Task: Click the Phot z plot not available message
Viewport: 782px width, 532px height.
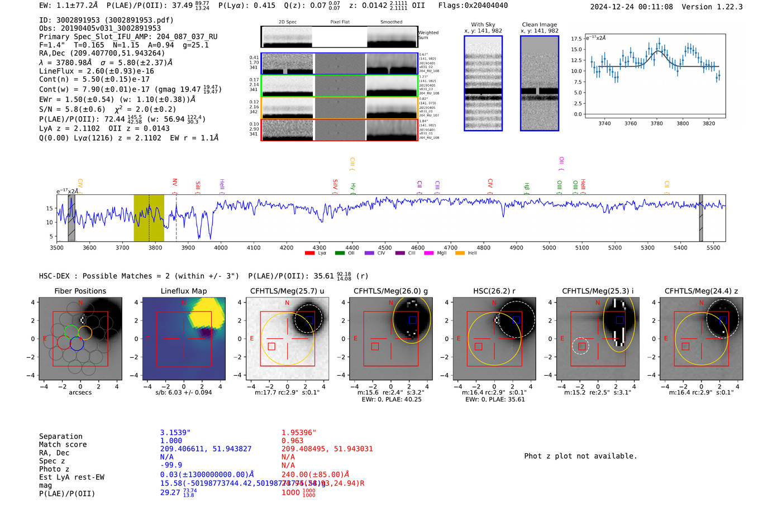Action: pos(580,456)
